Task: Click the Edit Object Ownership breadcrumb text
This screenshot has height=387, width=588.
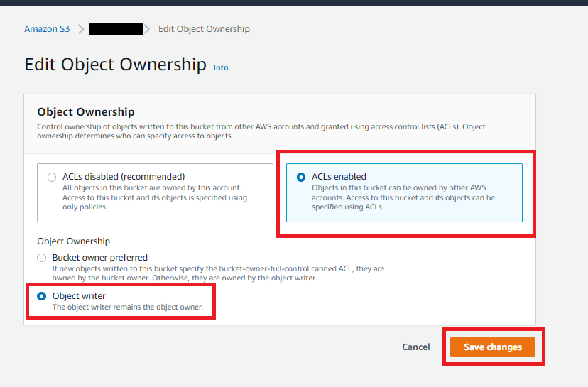Action: (x=204, y=29)
